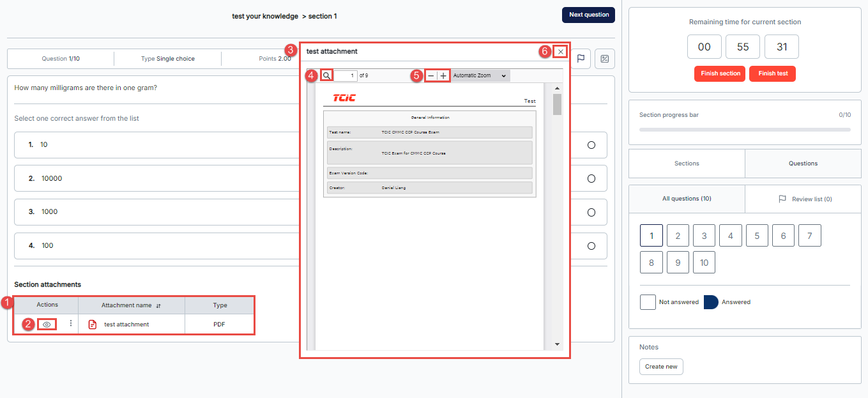Click the search magnifier in PDF viewer
Screen dimensions: 868x398
(x=326, y=75)
